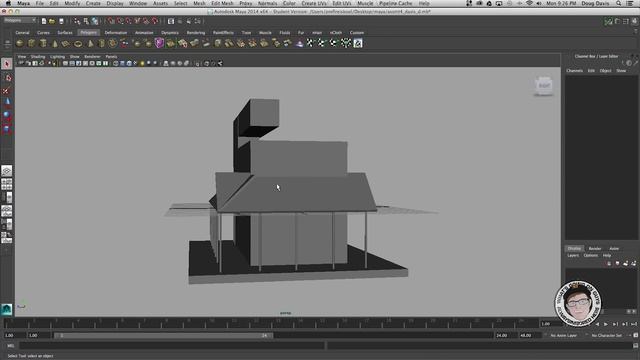Open Layers menu in Layer Editor
This screenshot has width=640, height=360.
(x=573, y=256)
